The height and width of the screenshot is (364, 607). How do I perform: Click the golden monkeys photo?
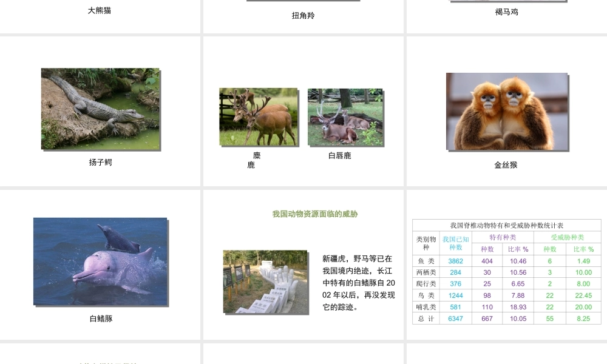click(507, 112)
